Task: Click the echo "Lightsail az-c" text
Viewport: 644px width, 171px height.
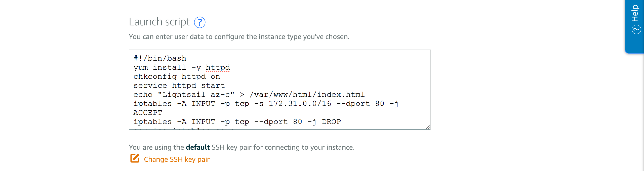Action: pos(184,95)
